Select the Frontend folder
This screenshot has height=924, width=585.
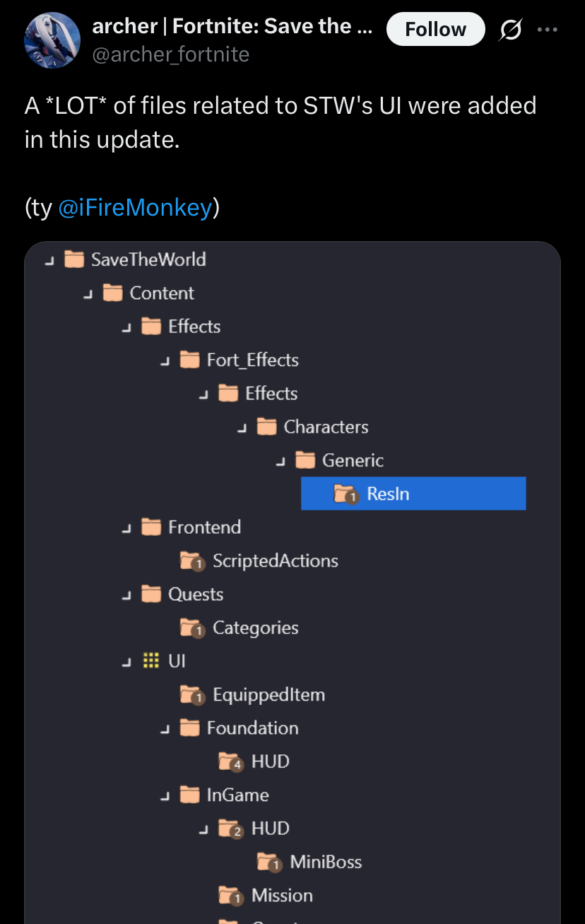coord(191,527)
